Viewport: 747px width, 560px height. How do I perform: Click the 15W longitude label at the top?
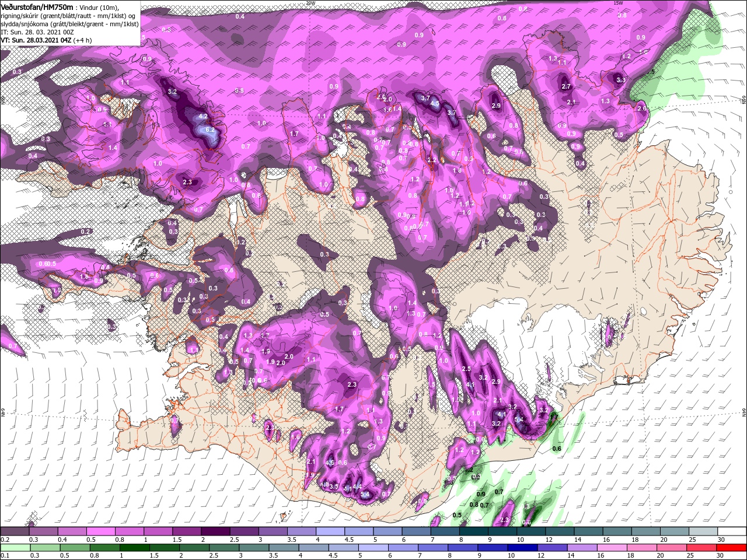point(618,3)
